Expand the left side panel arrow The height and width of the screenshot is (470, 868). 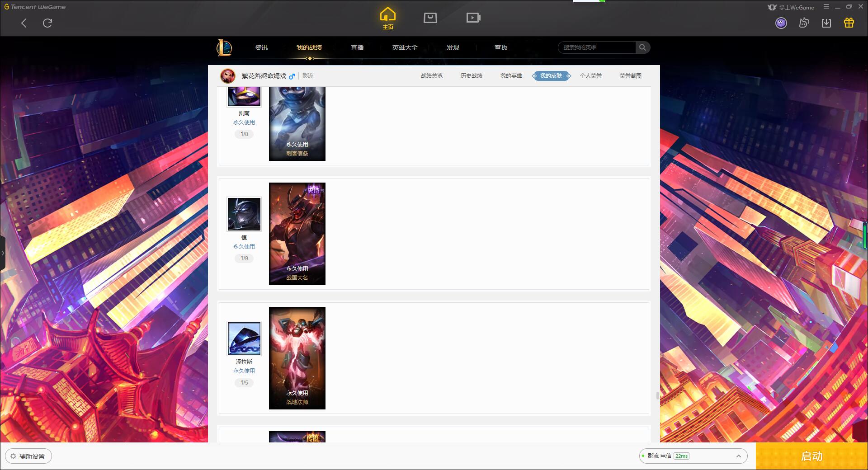[3, 253]
